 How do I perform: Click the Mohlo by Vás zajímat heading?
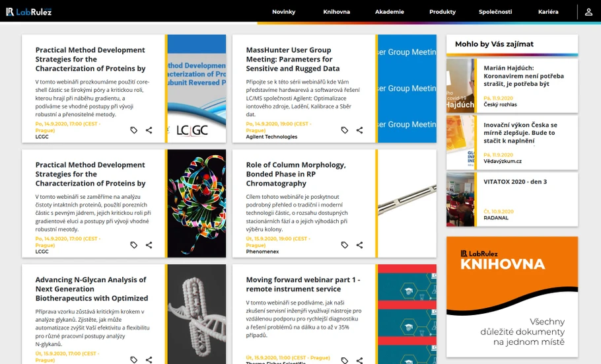click(494, 44)
